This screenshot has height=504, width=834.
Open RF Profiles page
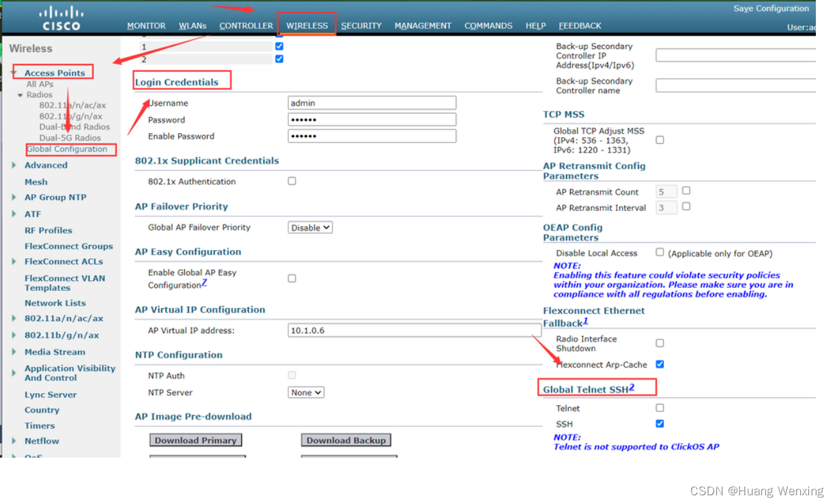click(x=48, y=230)
